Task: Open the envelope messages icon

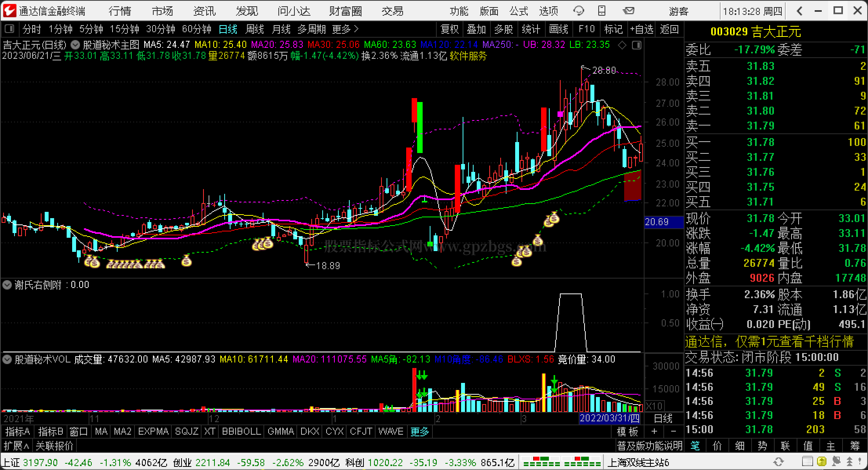Action: point(628,11)
